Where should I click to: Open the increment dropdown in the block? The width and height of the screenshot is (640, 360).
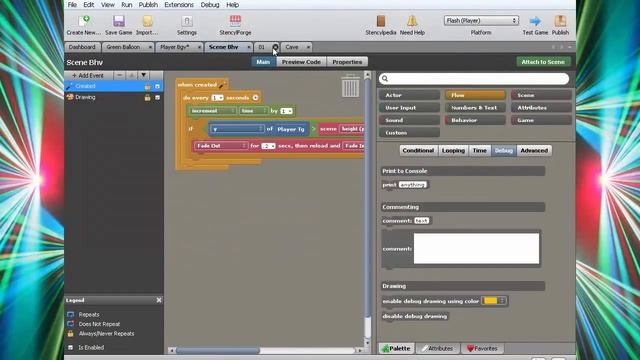click(213, 111)
